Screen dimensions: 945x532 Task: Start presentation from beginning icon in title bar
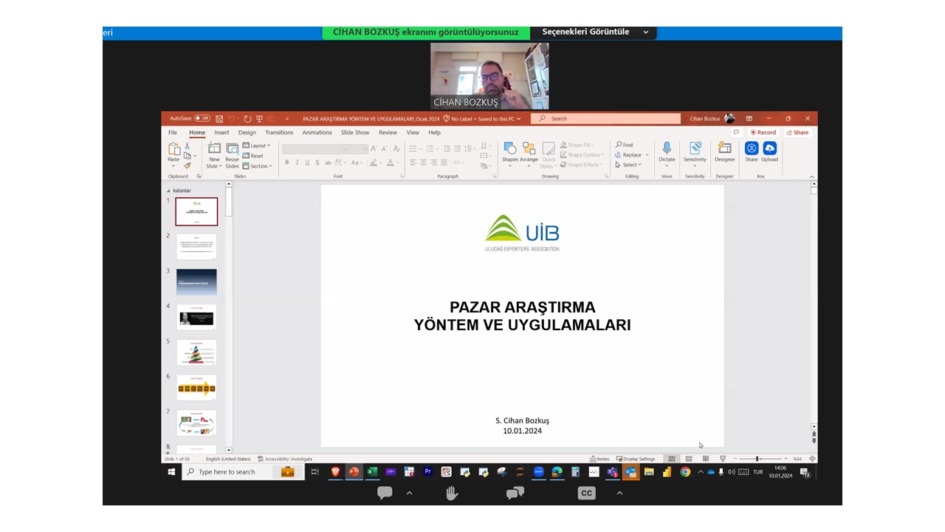tap(260, 119)
